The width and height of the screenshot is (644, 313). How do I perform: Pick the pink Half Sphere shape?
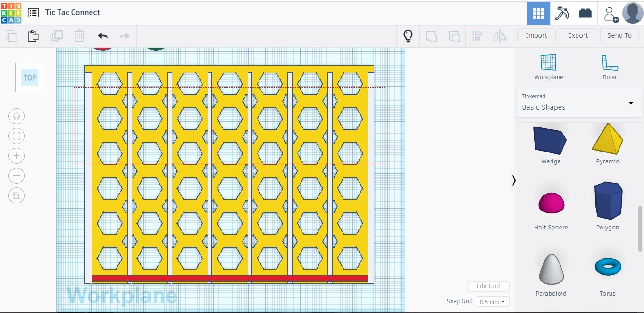click(x=551, y=203)
